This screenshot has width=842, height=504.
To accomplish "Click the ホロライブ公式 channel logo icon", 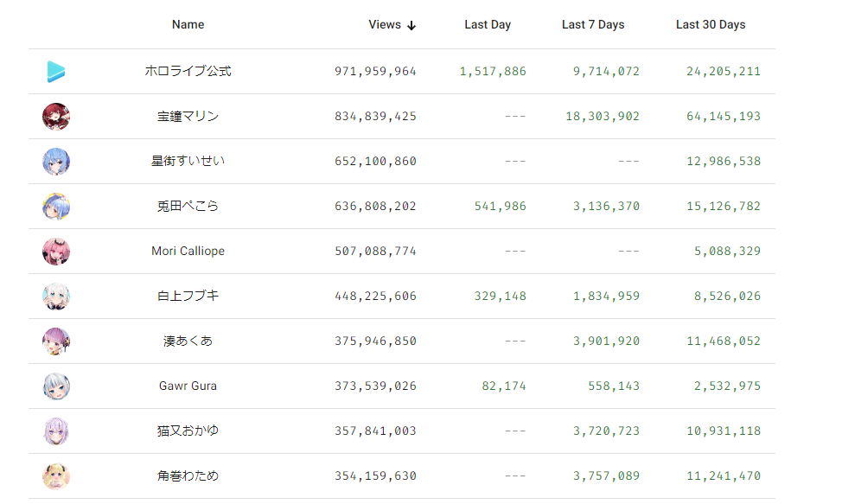I will point(56,72).
